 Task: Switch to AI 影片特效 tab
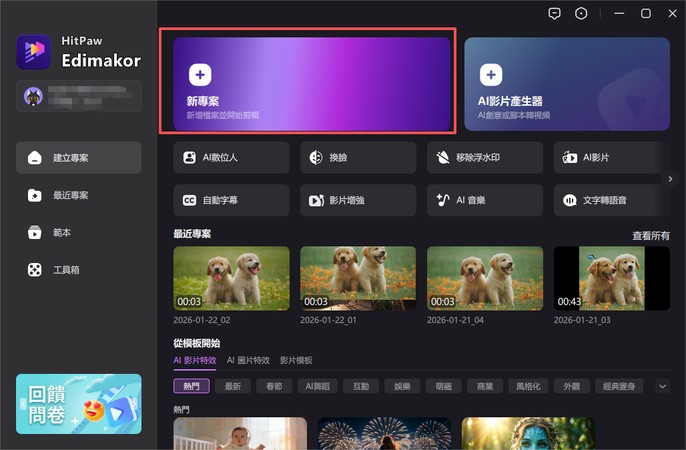pyautogui.click(x=195, y=360)
